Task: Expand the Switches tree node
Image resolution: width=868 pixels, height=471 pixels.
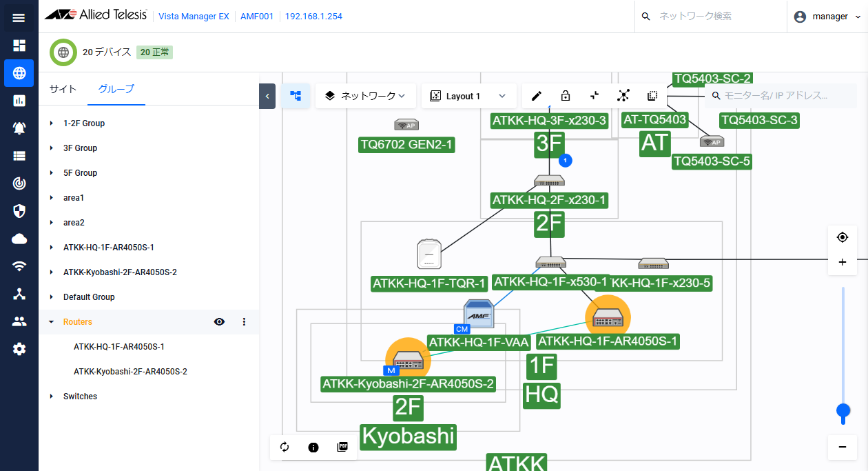Action: tap(52, 397)
